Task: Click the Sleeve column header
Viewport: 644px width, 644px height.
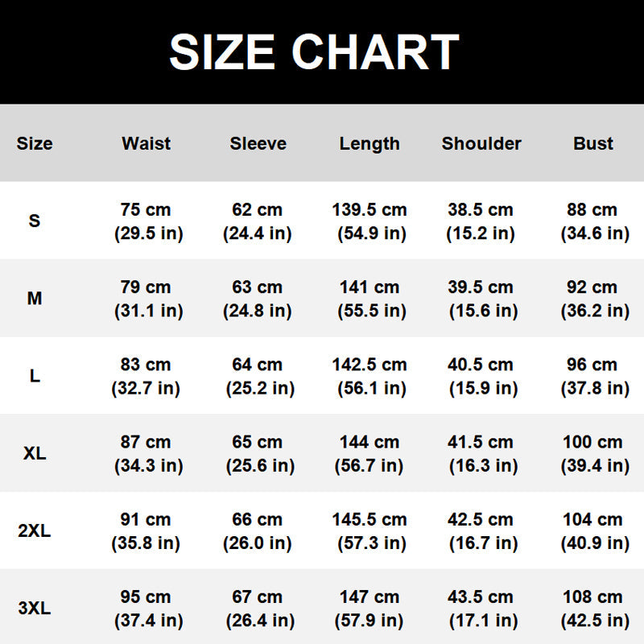Action: click(x=258, y=143)
